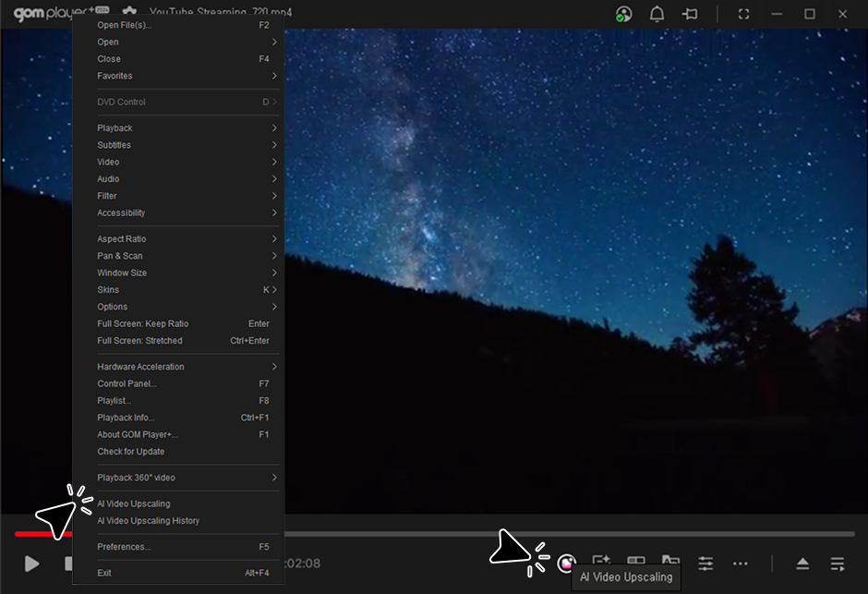Open the account profile icon with green check
The image size is (868, 594).
click(624, 14)
